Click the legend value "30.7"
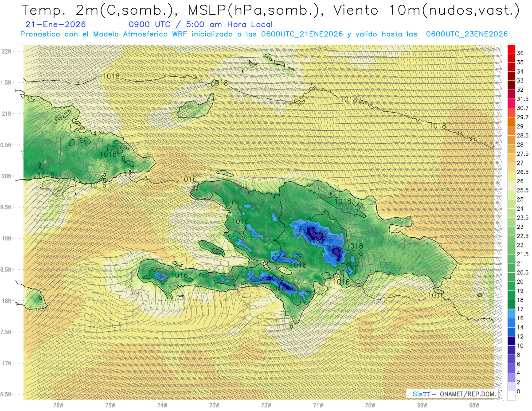 point(523,108)
